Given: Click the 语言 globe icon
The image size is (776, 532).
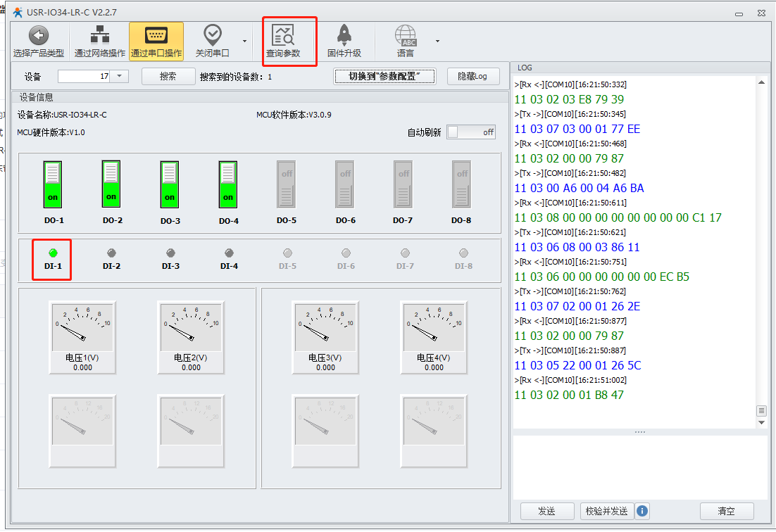Looking at the screenshot, I should coord(406,36).
